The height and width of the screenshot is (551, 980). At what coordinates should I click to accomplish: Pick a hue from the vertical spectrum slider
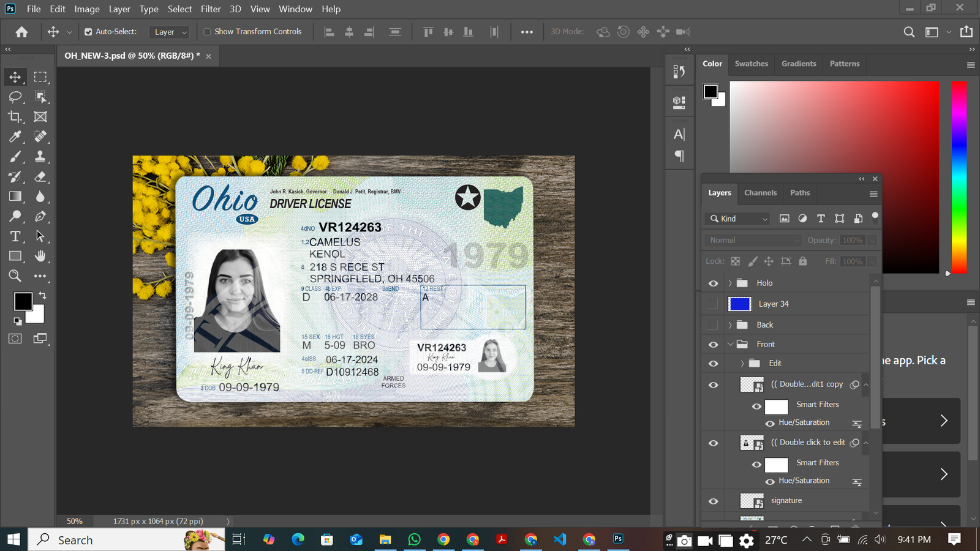(x=959, y=178)
